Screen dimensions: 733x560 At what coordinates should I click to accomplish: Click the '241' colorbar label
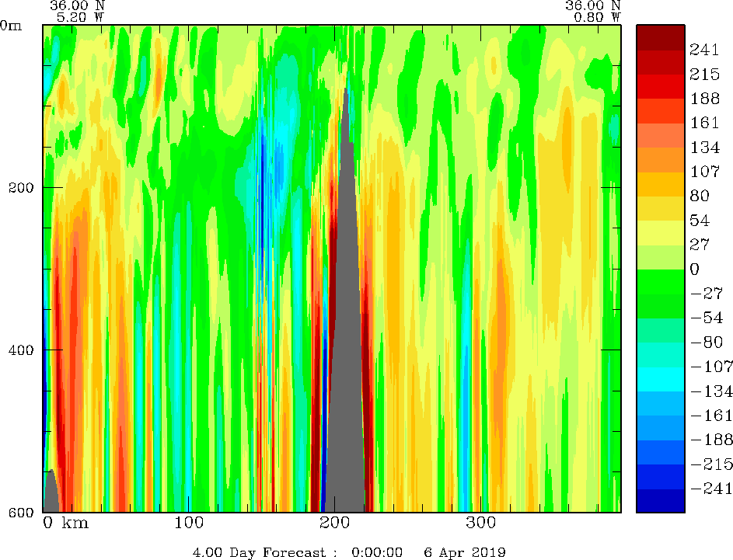point(704,50)
